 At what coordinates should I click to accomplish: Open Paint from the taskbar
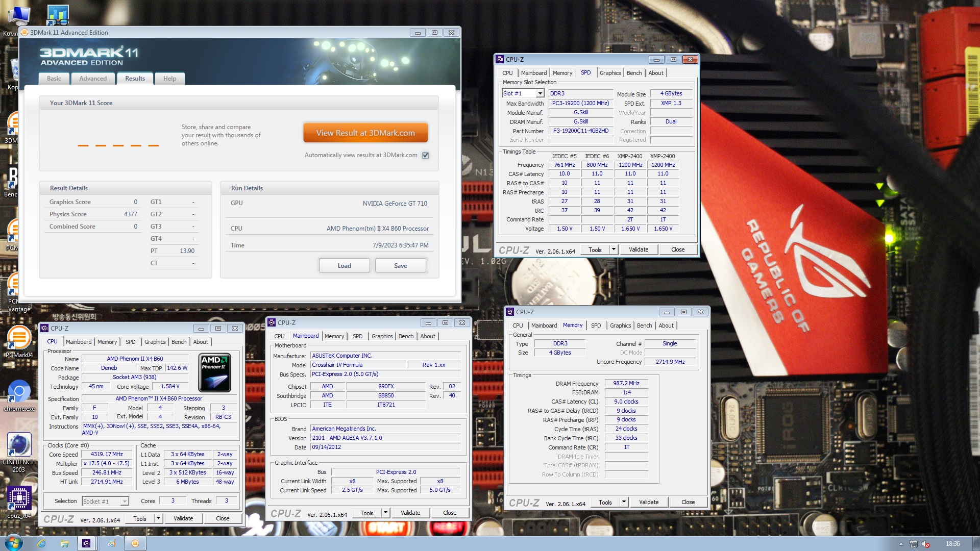pos(111,543)
